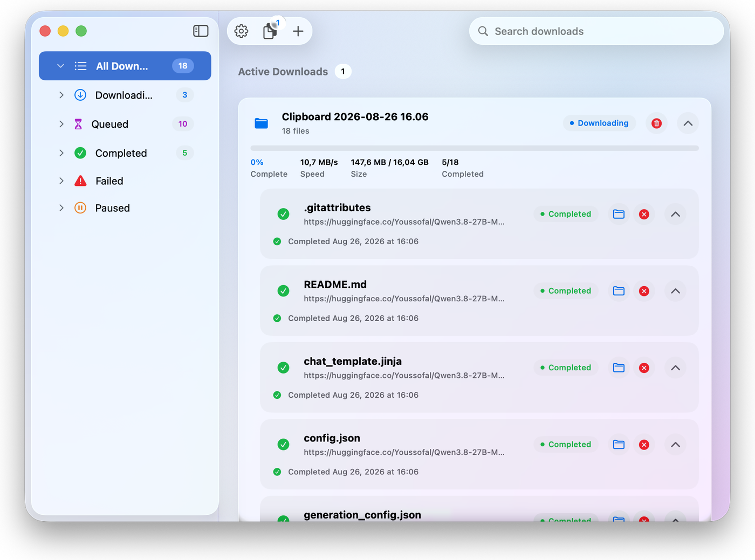This screenshot has height=560, width=755.
Task: Click the config.json download URL
Action: (x=404, y=452)
